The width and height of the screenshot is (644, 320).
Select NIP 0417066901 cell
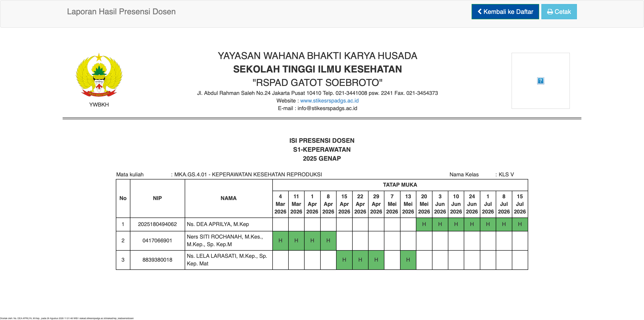pos(157,240)
